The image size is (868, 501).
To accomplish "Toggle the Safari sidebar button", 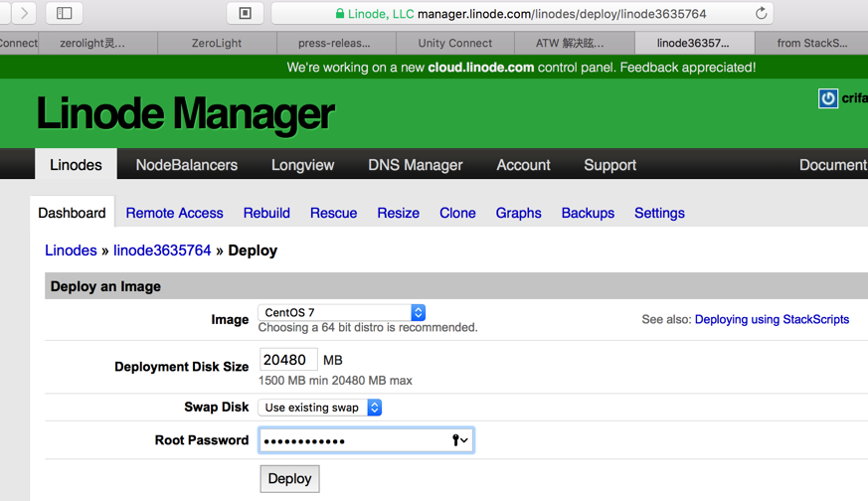I will (65, 14).
